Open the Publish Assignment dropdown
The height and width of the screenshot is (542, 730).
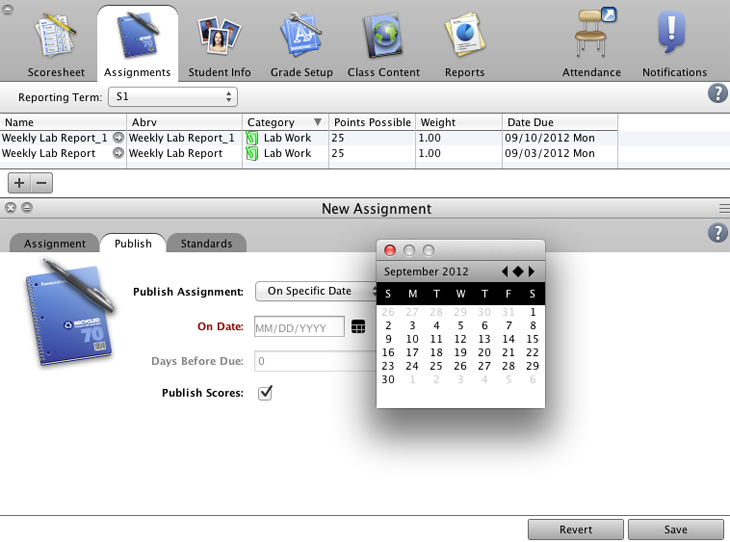point(318,291)
